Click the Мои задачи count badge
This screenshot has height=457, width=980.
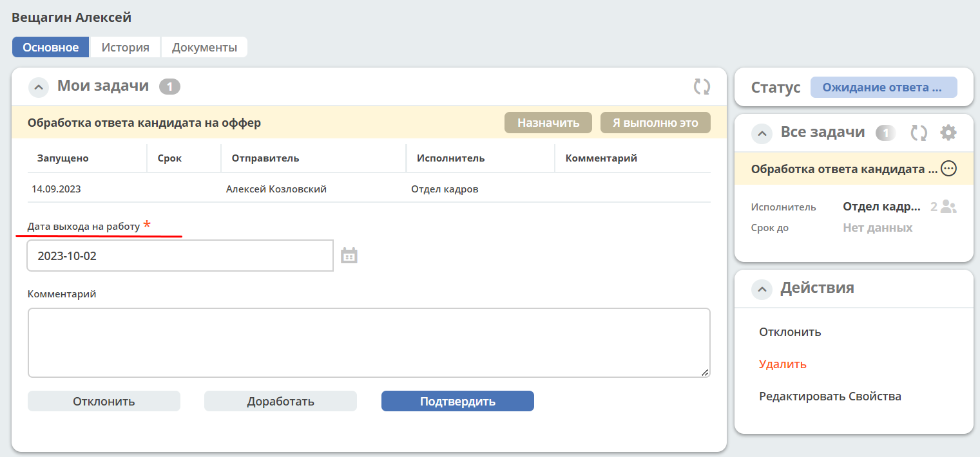coord(169,86)
